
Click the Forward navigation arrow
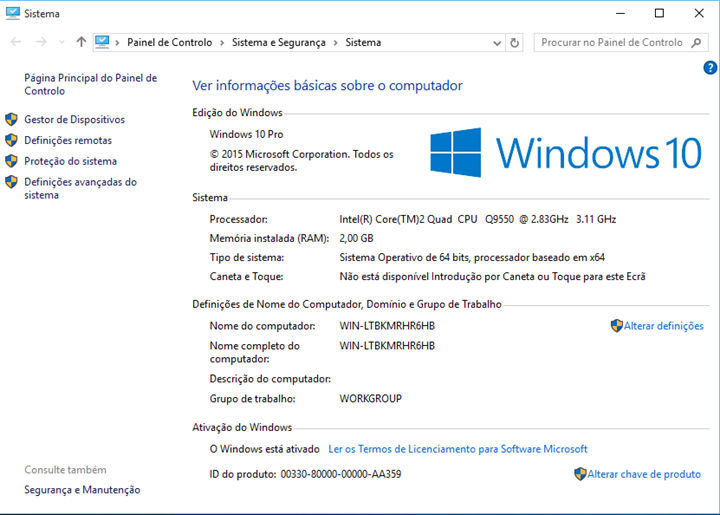(41, 42)
